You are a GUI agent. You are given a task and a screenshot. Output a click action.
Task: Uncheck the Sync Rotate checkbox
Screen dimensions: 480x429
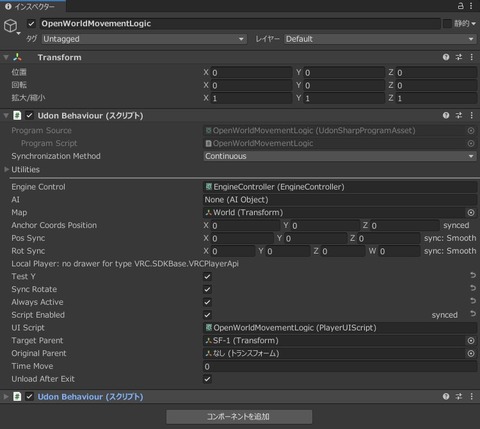(207, 289)
